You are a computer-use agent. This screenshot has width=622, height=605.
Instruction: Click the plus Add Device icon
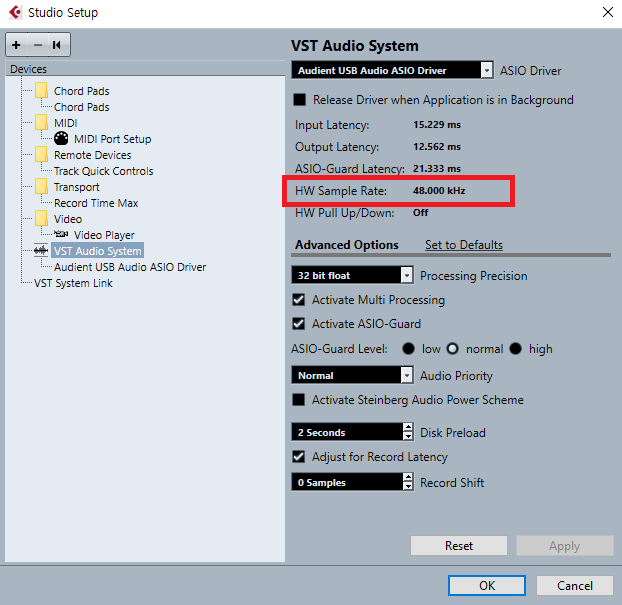tap(16, 45)
